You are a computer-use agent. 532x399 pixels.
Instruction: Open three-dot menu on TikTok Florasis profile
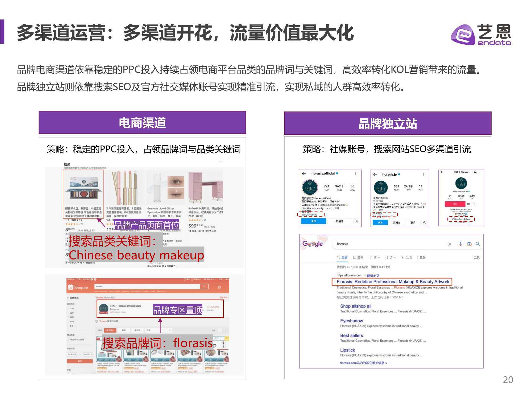click(480, 172)
